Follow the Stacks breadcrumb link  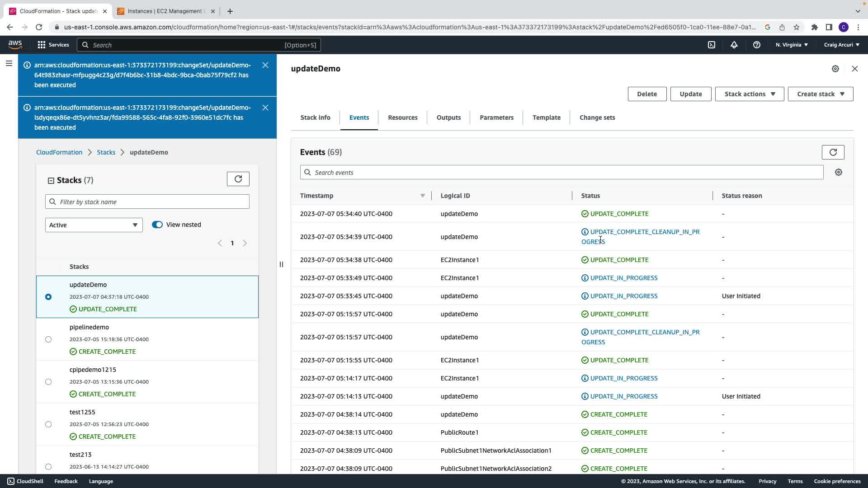pos(106,152)
